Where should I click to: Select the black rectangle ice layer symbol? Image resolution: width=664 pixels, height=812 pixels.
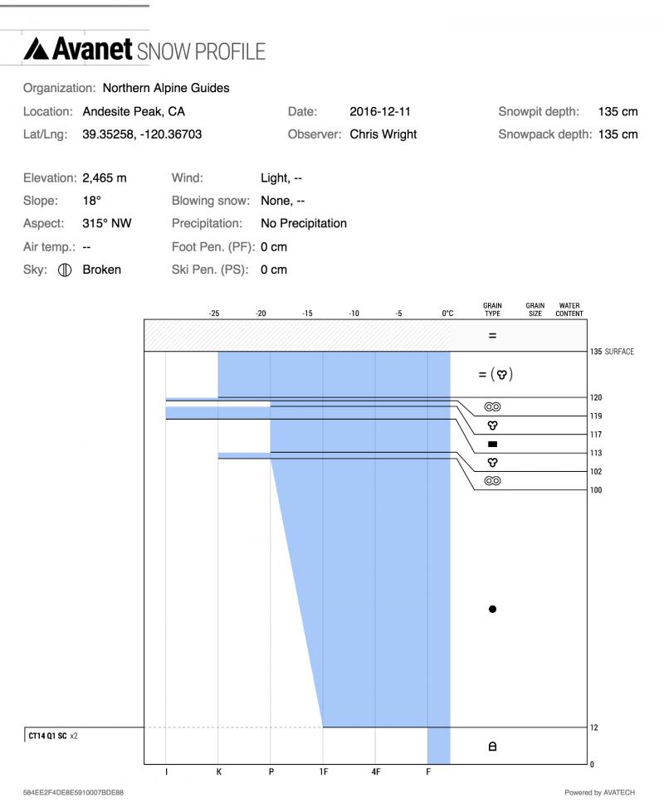492,444
